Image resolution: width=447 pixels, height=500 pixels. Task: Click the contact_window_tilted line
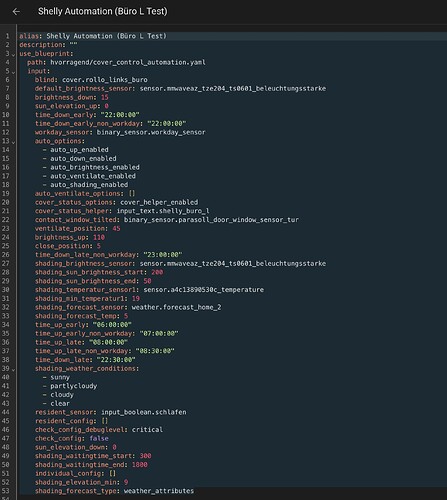(x=167, y=220)
